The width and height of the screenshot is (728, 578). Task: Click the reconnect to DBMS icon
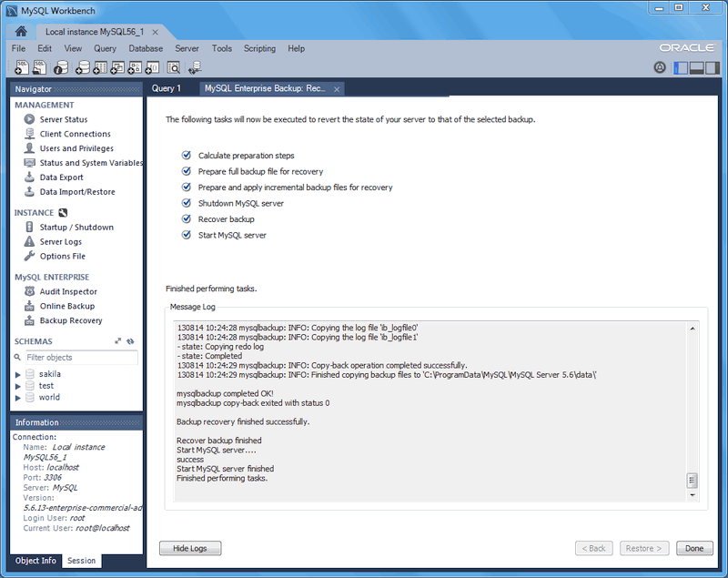[195, 67]
